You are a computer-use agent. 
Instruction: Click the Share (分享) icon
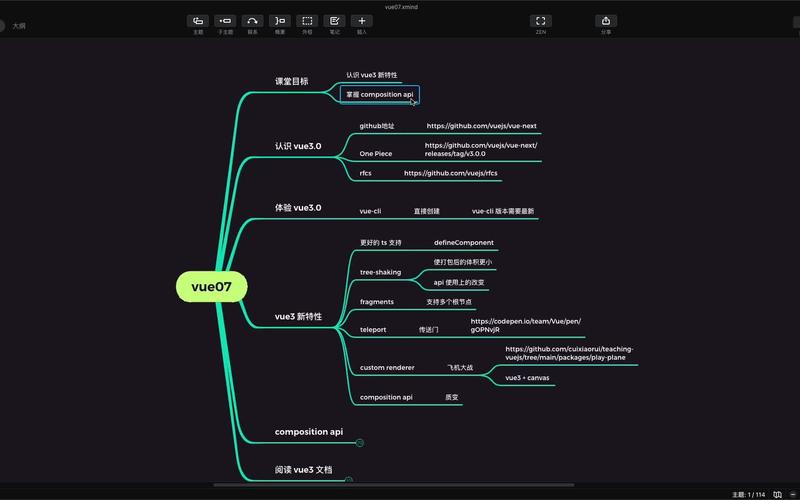[606, 21]
